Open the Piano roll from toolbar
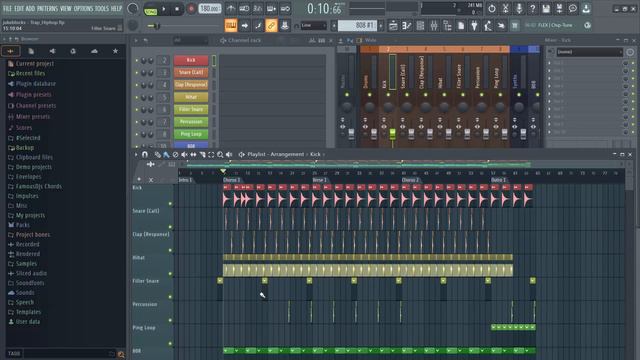640x360 pixels. 407,26
